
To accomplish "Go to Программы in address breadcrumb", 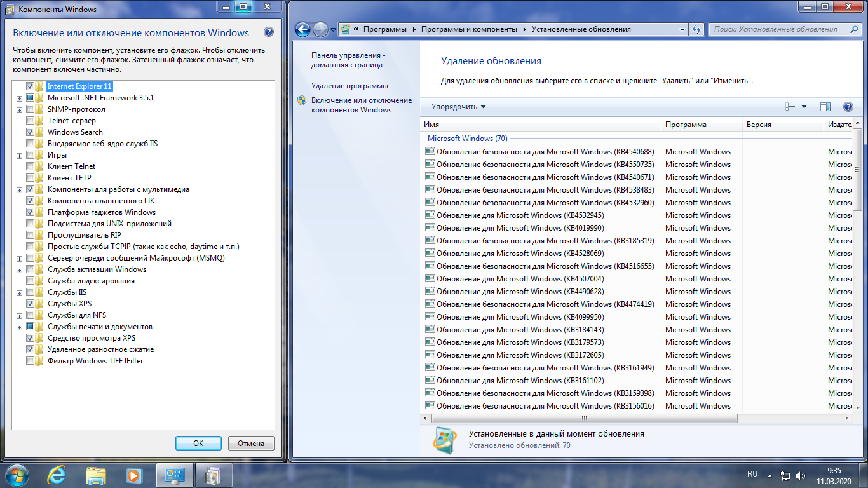I will (x=384, y=29).
